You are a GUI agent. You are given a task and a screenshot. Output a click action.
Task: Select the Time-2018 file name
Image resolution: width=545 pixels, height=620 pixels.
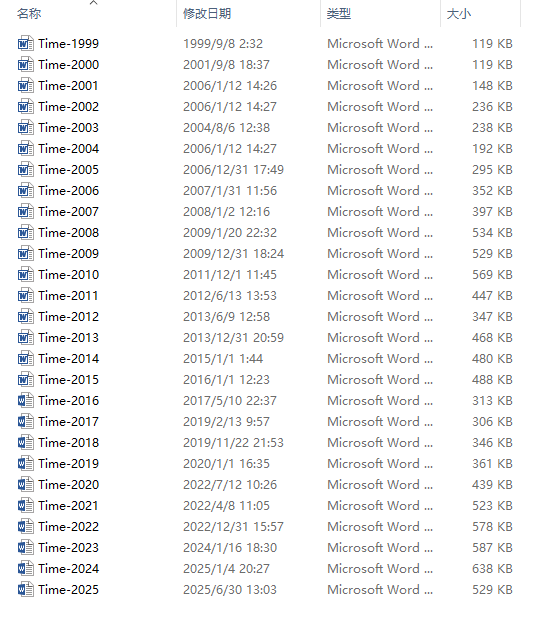coord(68,442)
